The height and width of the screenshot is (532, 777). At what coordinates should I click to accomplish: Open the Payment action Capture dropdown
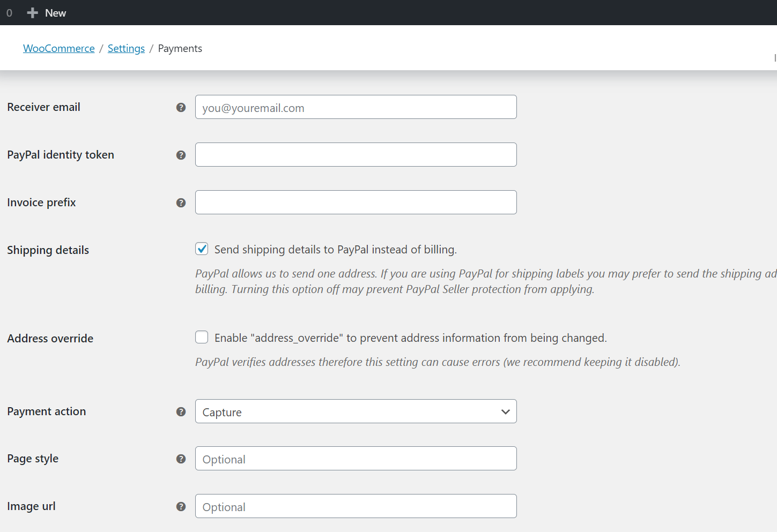click(x=356, y=411)
